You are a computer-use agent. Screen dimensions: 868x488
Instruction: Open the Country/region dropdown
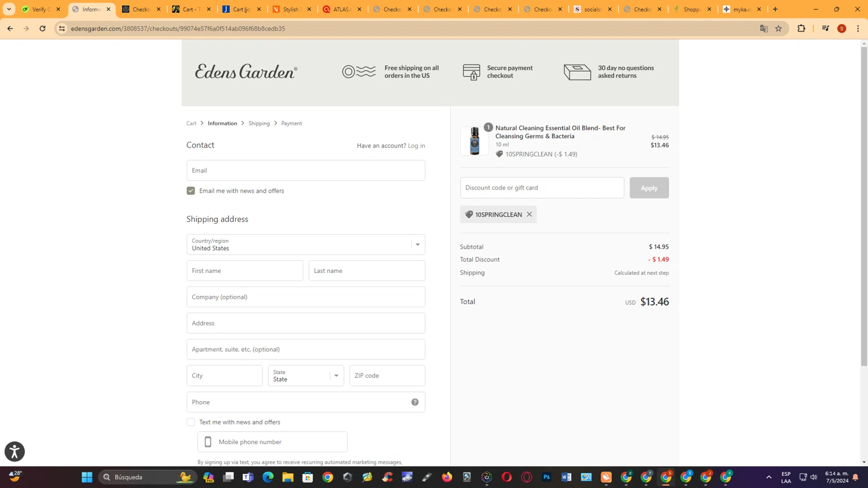[x=306, y=245]
